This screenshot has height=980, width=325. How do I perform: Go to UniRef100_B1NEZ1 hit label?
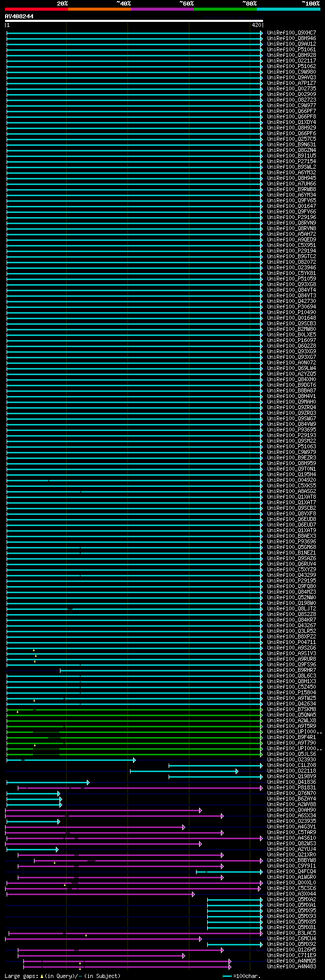(x=291, y=553)
